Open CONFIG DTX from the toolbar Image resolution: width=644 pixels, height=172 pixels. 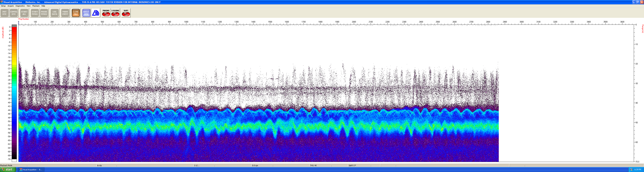point(14,13)
